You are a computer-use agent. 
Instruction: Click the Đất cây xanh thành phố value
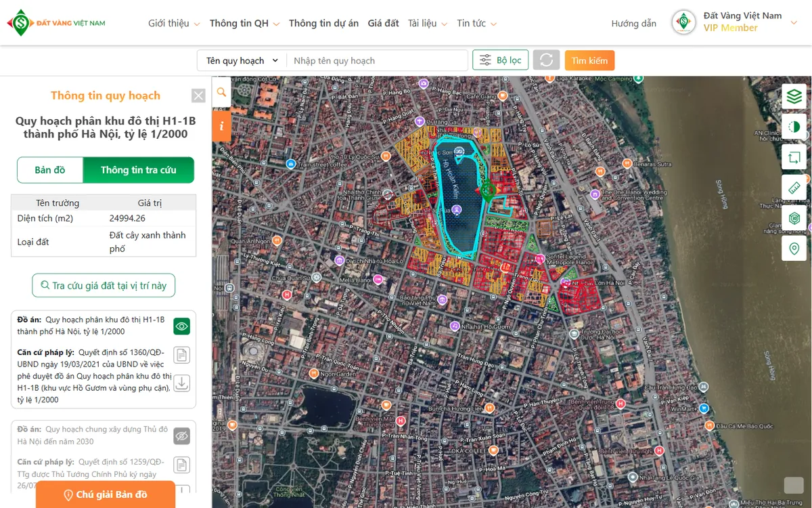tap(148, 242)
